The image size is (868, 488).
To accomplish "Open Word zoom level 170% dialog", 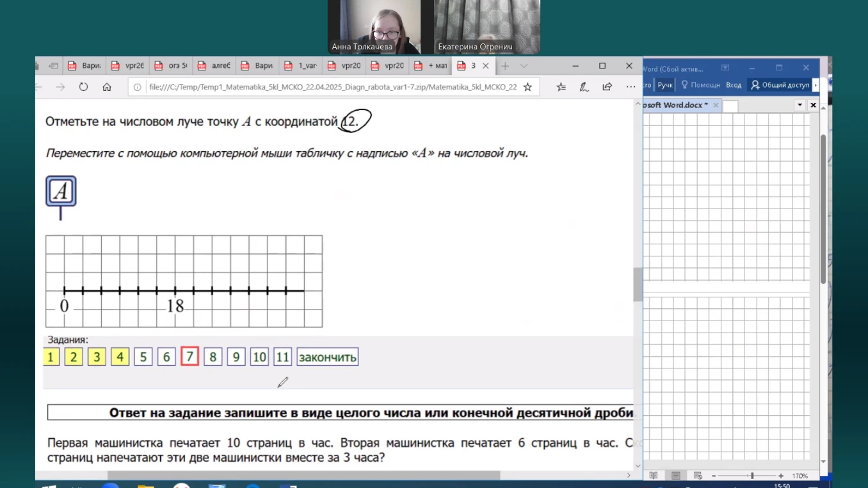I will (x=800, y=476).
